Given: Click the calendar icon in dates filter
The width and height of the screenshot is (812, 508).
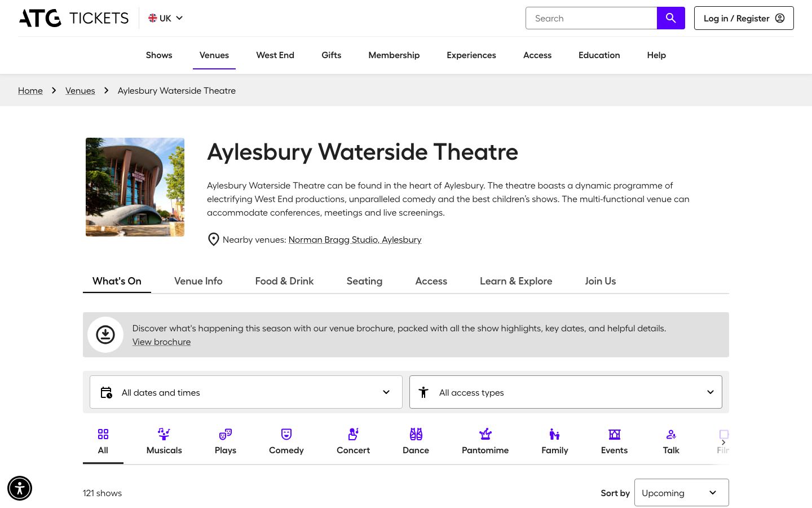Looking at the screenshot, I should click(x=106, y=392).
